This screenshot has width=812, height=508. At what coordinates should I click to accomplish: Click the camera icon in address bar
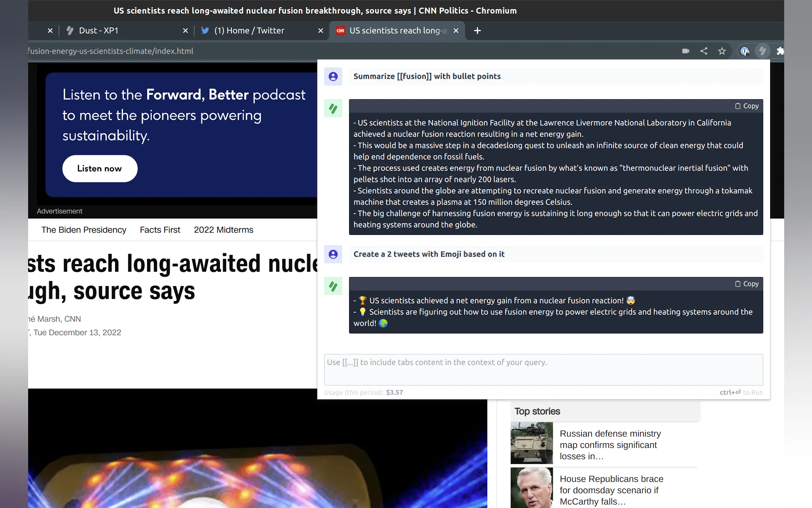[685, 51]
